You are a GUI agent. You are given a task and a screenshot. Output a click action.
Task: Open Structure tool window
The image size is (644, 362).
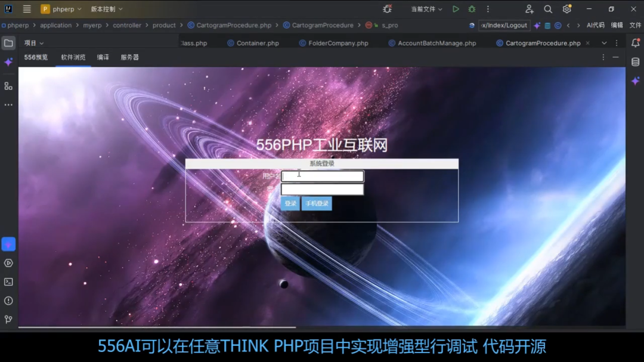point(8,86)
